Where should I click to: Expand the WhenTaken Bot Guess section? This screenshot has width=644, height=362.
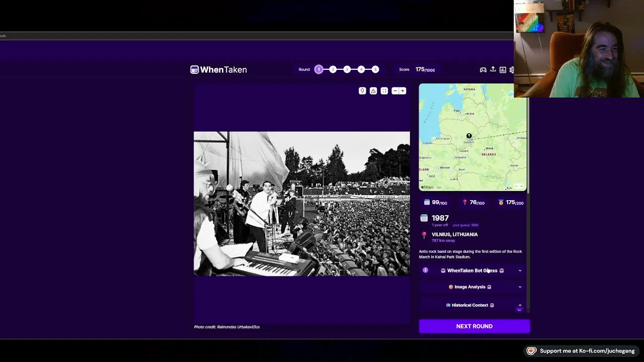(x=472, y=270)
